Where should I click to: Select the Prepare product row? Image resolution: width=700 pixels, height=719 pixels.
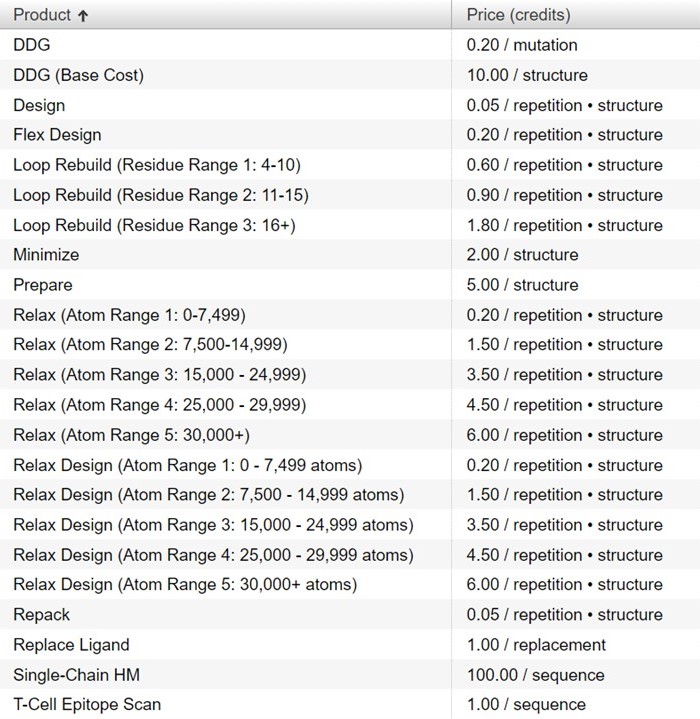[x=350, y=285]
